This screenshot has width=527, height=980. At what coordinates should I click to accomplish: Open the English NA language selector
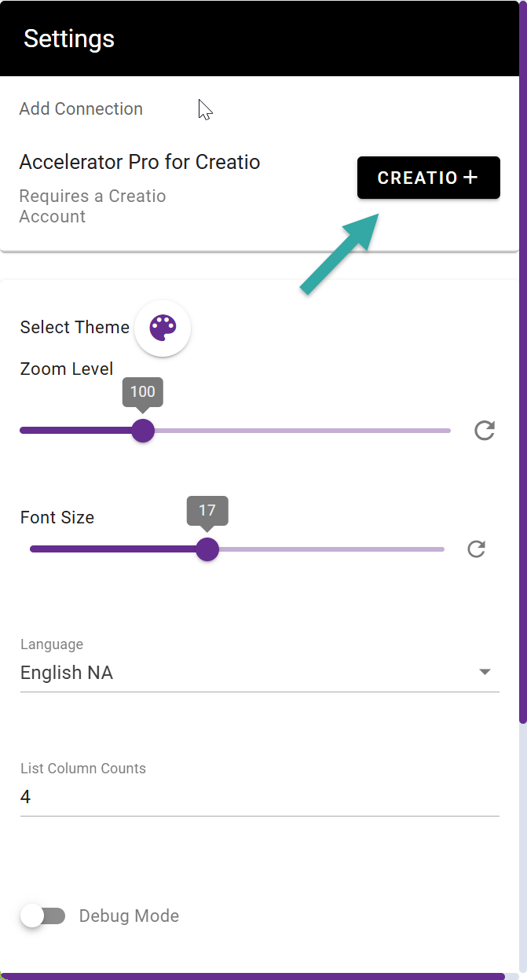pos(259,673)
